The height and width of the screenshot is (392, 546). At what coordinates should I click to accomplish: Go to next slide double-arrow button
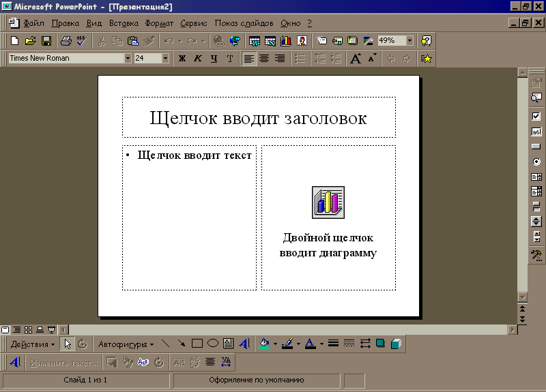pyautogui.click(x=522, y=319)
